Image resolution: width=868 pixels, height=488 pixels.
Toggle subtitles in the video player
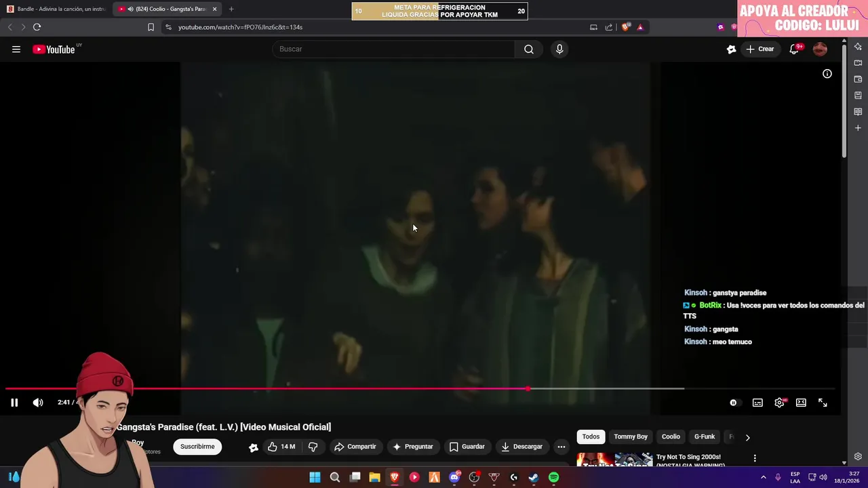coord(757,403)
